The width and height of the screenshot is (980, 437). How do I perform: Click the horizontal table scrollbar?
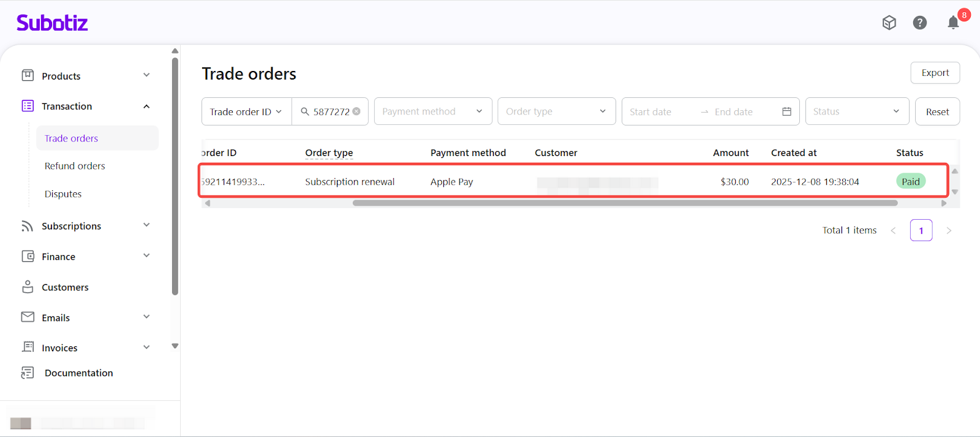[x=625, y=203]
